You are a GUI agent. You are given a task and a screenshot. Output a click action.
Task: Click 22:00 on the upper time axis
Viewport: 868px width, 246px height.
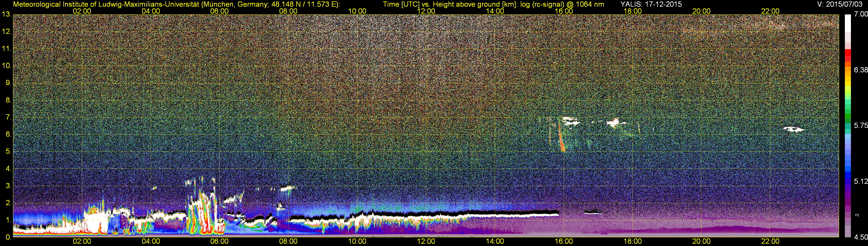(x=770, y=11)
